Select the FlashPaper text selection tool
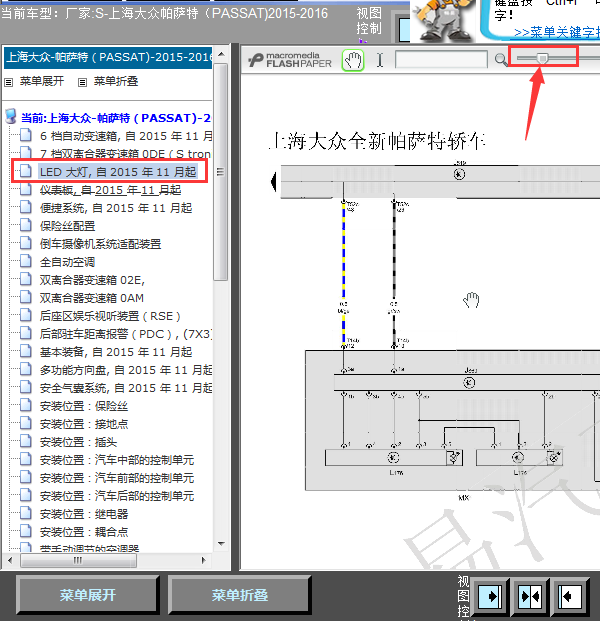The width and height of the screenshot is (600, 621). [x=380, y=60]
